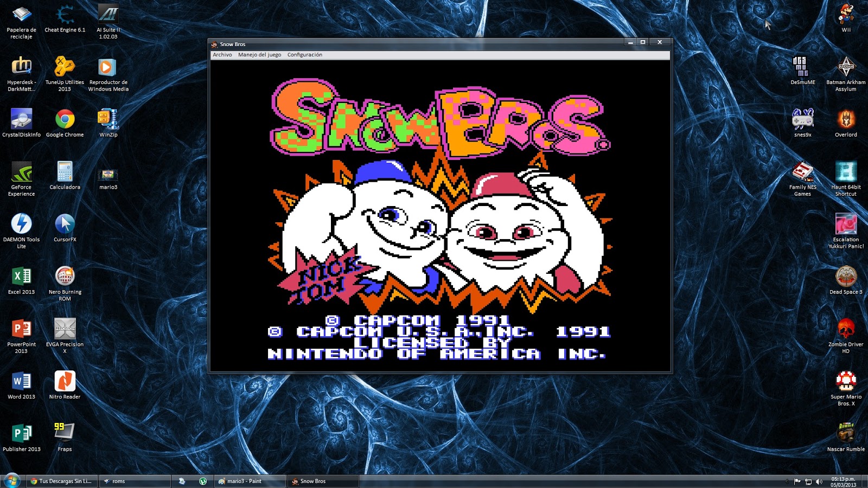This screenshot has height=488, width=868.
Task: Click the Show desktop strip at the taskbar end
Action: (865, 481)
